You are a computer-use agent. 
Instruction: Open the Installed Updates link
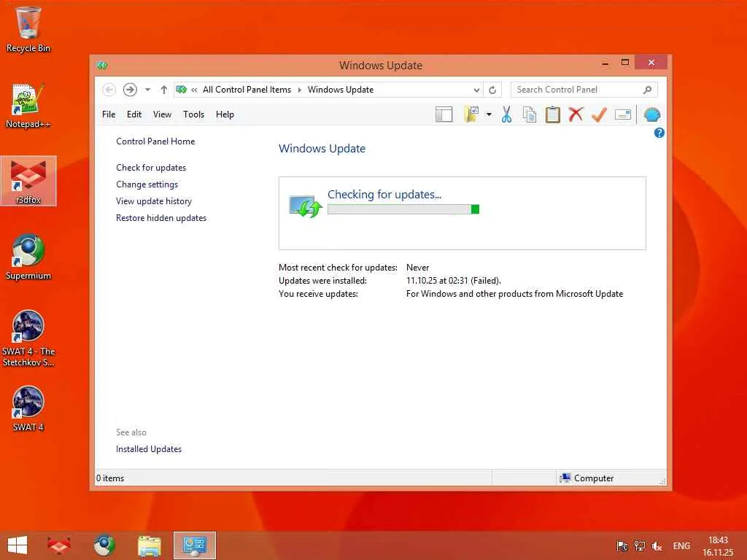(x=149, y=449)
